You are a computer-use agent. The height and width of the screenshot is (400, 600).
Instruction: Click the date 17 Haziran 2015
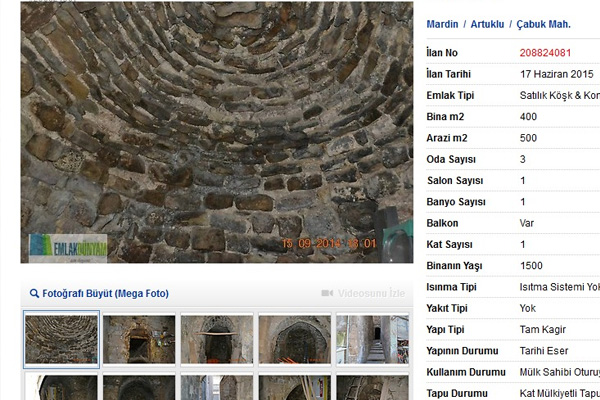point(557,74)
